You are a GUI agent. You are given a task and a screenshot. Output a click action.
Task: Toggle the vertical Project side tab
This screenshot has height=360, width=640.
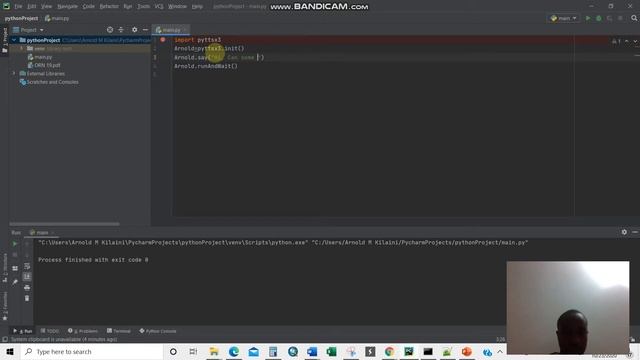point(4,40)
